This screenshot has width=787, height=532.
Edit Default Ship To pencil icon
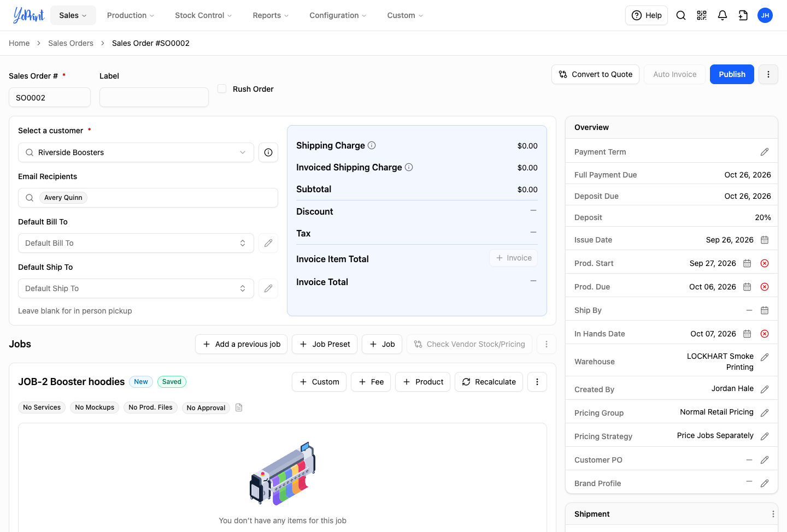click(x=268, y=288)
